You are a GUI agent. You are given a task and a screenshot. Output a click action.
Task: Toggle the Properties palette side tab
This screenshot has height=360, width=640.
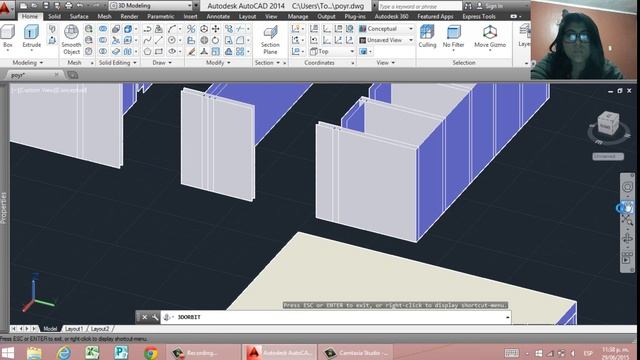[x=4, y=208]
